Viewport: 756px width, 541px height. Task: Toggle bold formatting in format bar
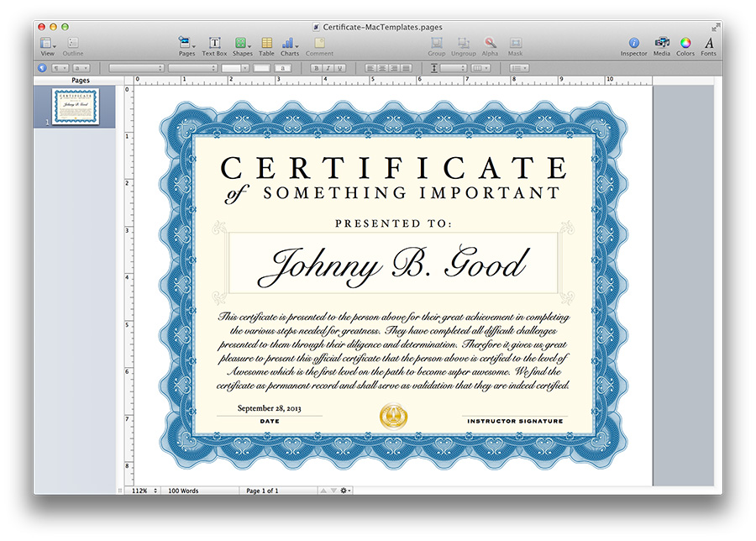(x=316, y=68)
